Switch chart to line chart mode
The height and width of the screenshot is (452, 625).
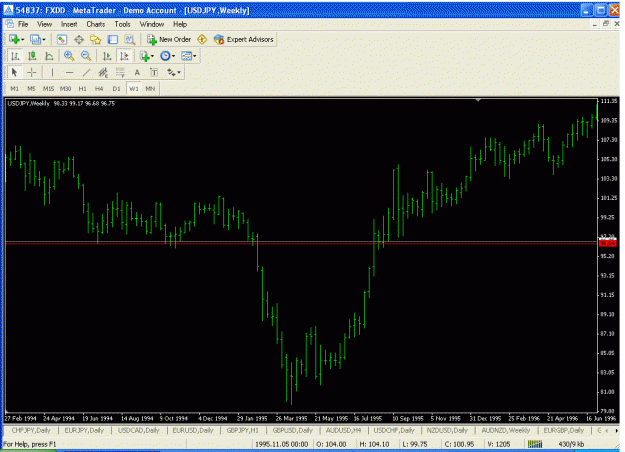[49, 56]
